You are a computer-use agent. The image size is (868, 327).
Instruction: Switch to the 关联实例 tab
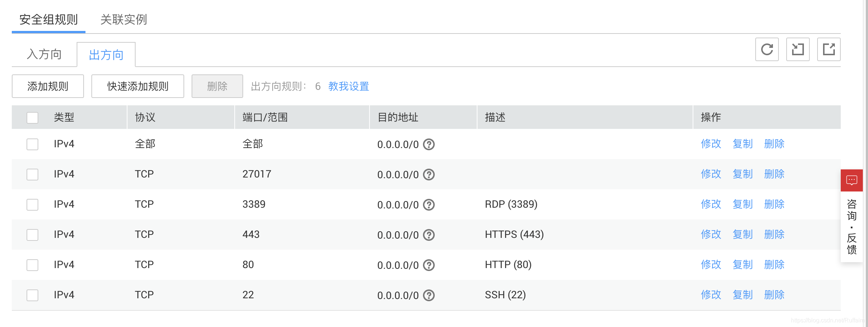124,20
